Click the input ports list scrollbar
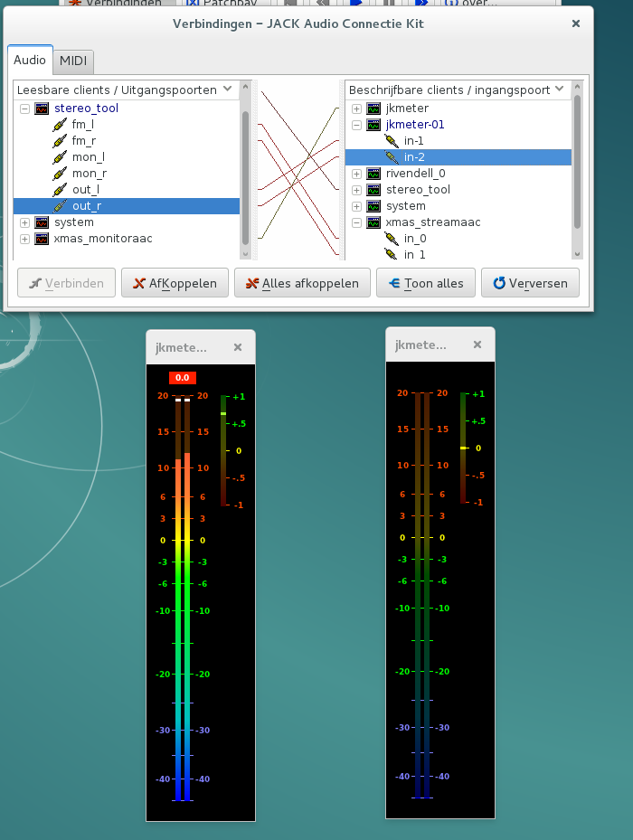633x840 pixels. pos(577,161)
